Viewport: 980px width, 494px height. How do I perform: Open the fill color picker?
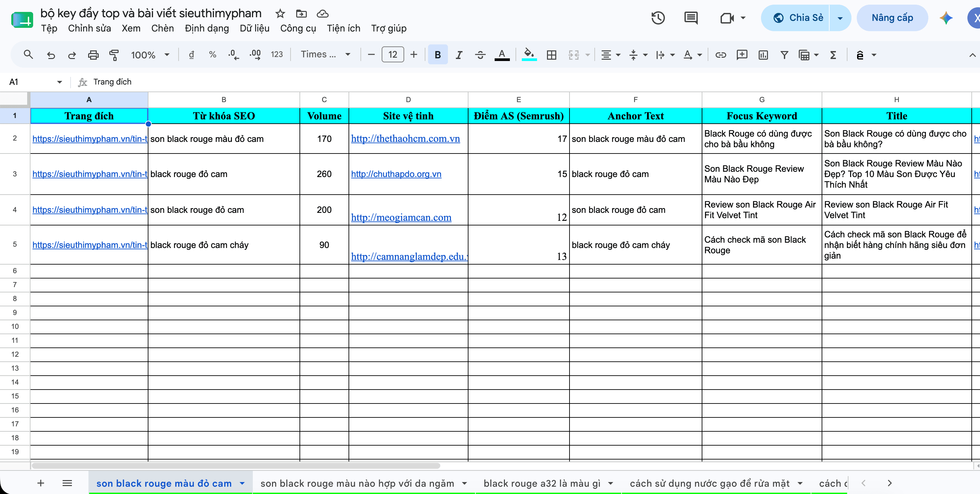pos(529,55)
